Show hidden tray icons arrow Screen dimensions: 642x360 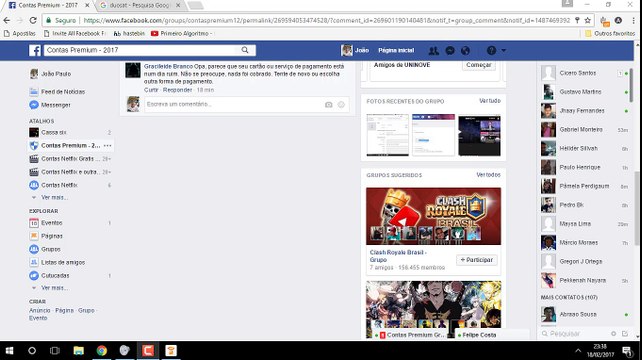(x=578, y=351)
